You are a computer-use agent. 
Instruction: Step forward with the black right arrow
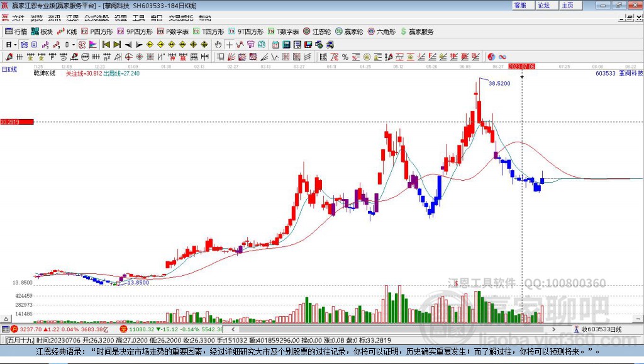click(139, 45)
